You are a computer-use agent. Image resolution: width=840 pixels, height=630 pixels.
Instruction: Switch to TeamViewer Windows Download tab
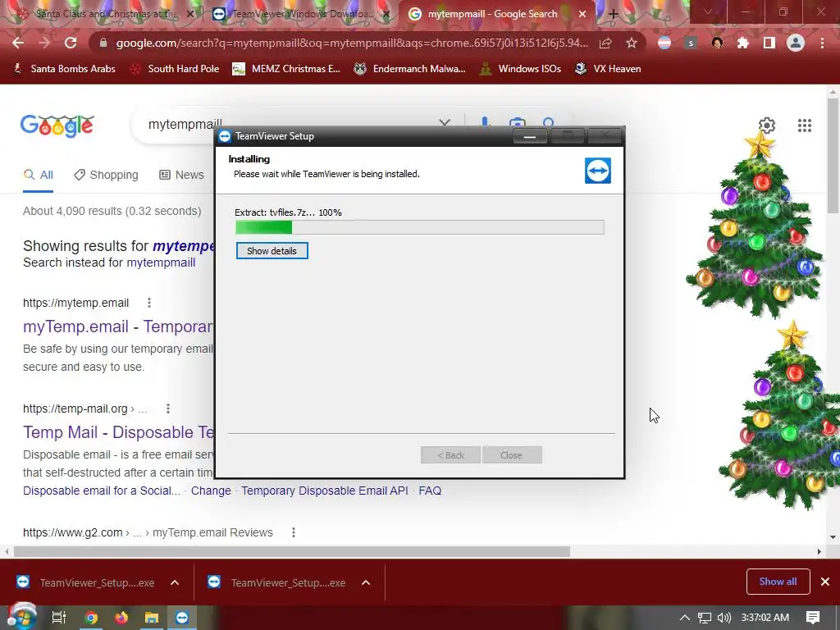click(300, 14)
